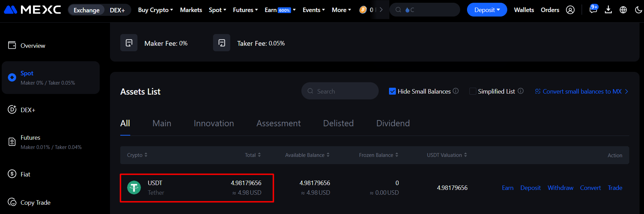Open the messages notification icon

(593, 10)
